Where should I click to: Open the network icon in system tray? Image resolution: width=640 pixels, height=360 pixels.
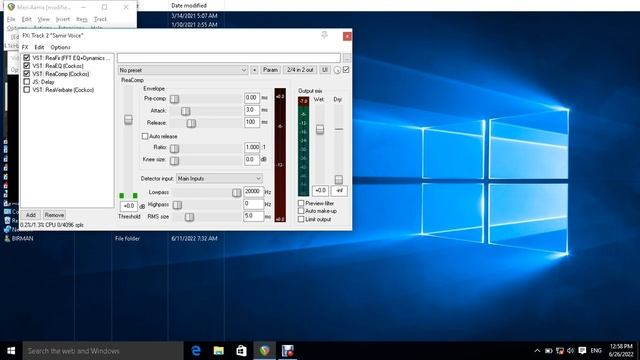click(560, 351)
